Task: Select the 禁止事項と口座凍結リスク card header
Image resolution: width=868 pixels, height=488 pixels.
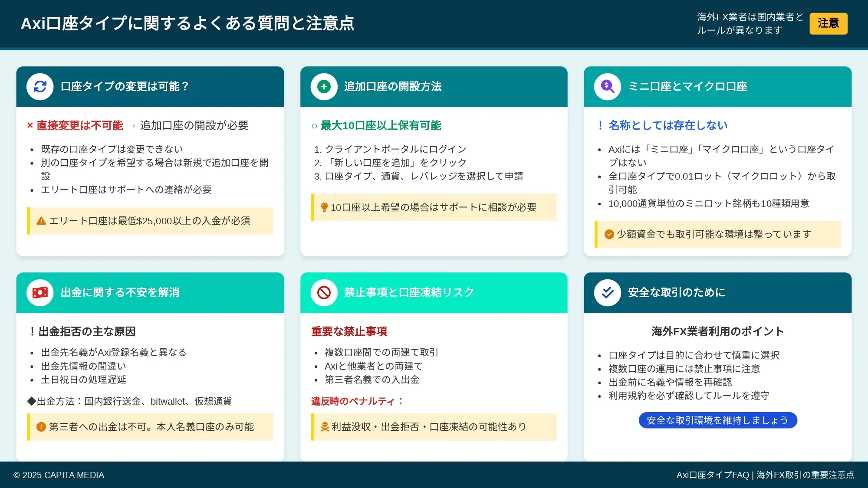Action: [434, 293]
